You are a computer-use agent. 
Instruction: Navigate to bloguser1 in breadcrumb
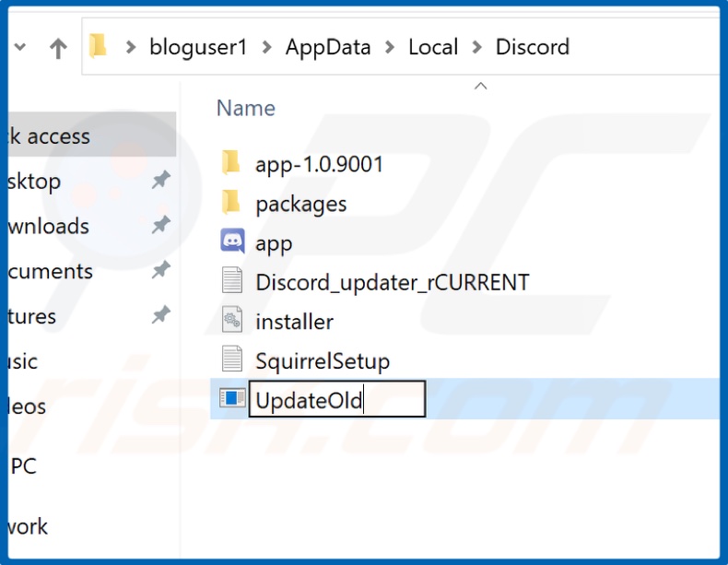tap(198, 47)
